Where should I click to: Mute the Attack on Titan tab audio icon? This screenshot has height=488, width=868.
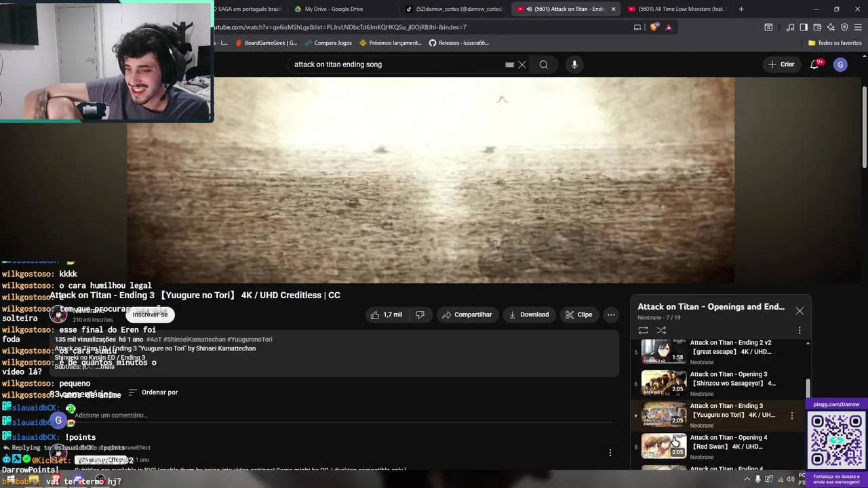coord(529,9)
